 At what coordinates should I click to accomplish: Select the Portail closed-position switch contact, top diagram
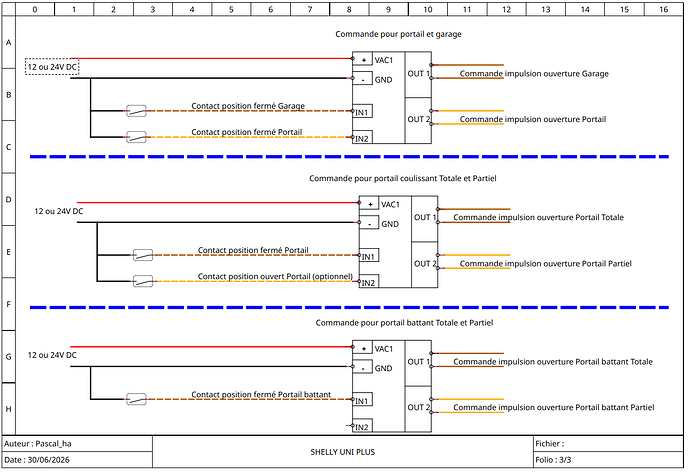[x=136, y=137]
